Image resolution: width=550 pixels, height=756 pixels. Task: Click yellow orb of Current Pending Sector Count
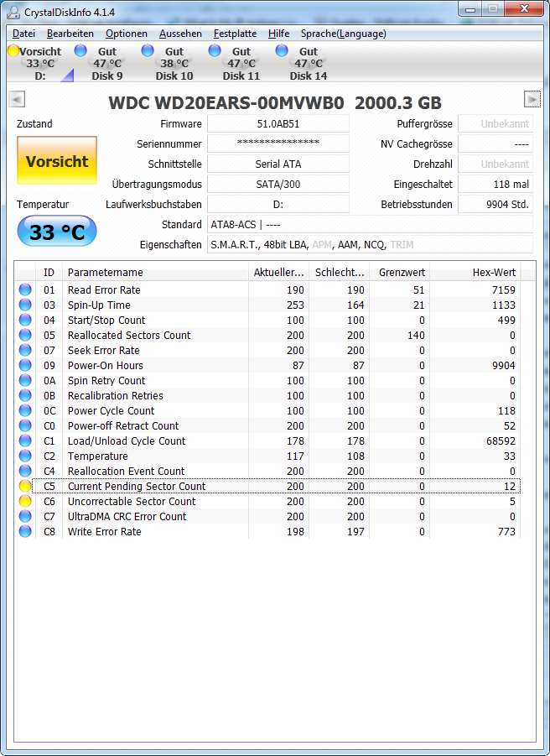coord(25,486)
